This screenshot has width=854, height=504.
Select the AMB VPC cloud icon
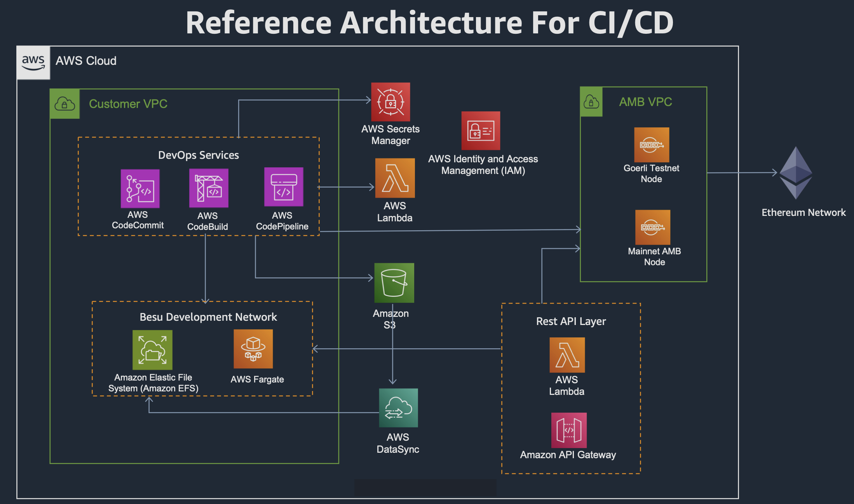tap(591, 102)
